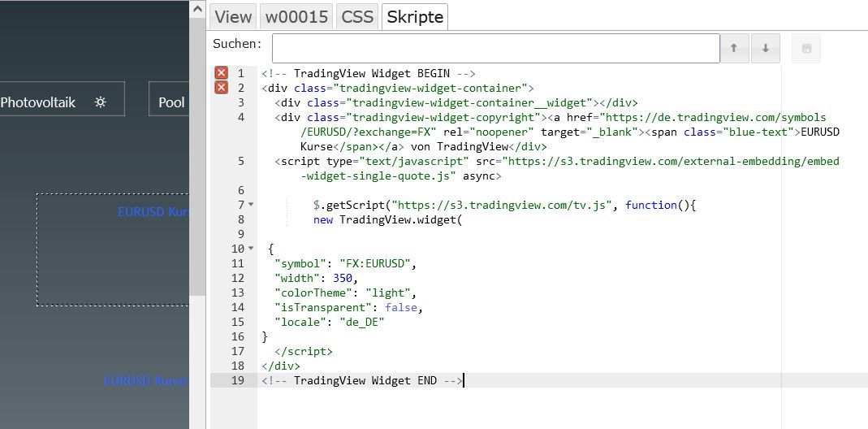Screen dimensions: 868x429
Task: Click the Suchen: label
Action: click(237, 44)
